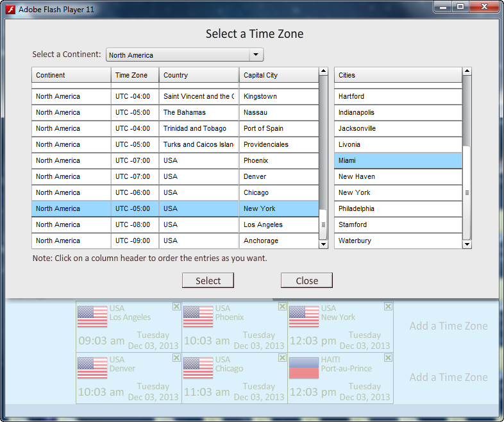Open the Select a Continent dropdown
Screen dimensions: 504x422
point(256,55)
